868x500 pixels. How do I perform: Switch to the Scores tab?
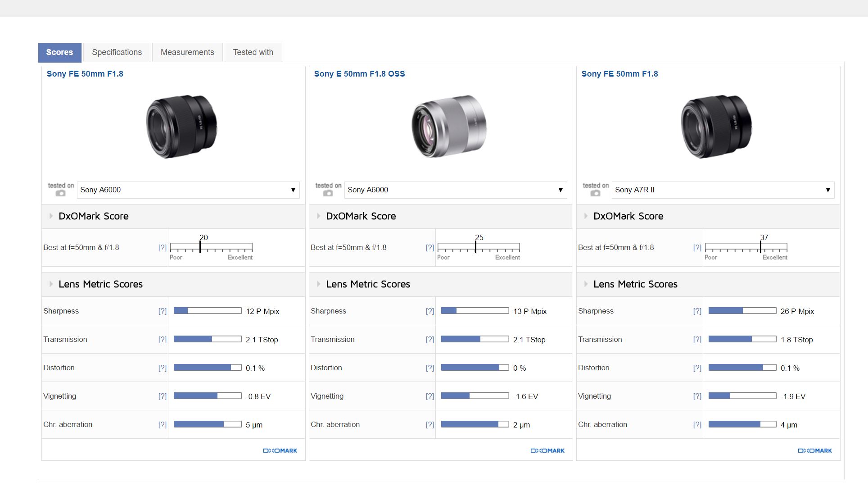pyautogui.click(x=59, y=53)
